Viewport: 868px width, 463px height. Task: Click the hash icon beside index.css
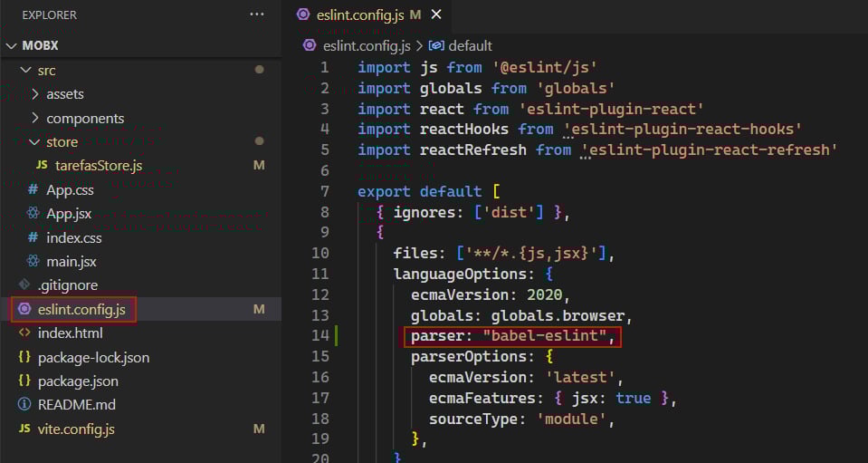coord(33,238)
